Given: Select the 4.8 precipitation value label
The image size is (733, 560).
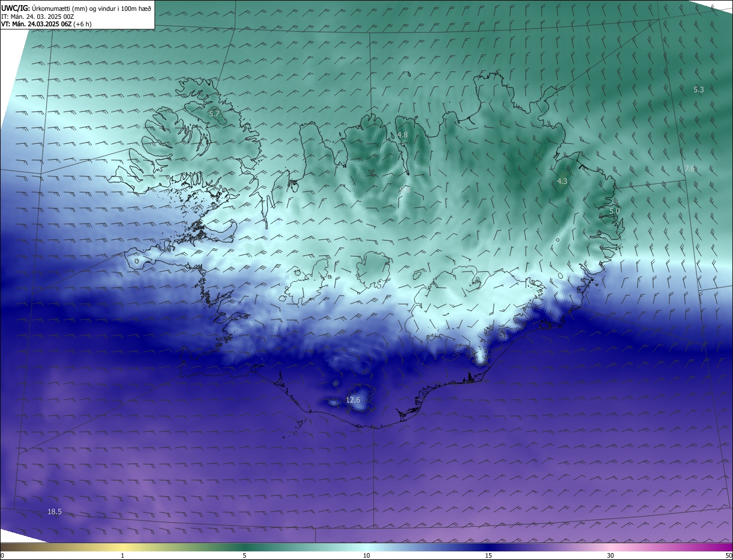Looking at the screenshot, I should [x=403, y=135].
